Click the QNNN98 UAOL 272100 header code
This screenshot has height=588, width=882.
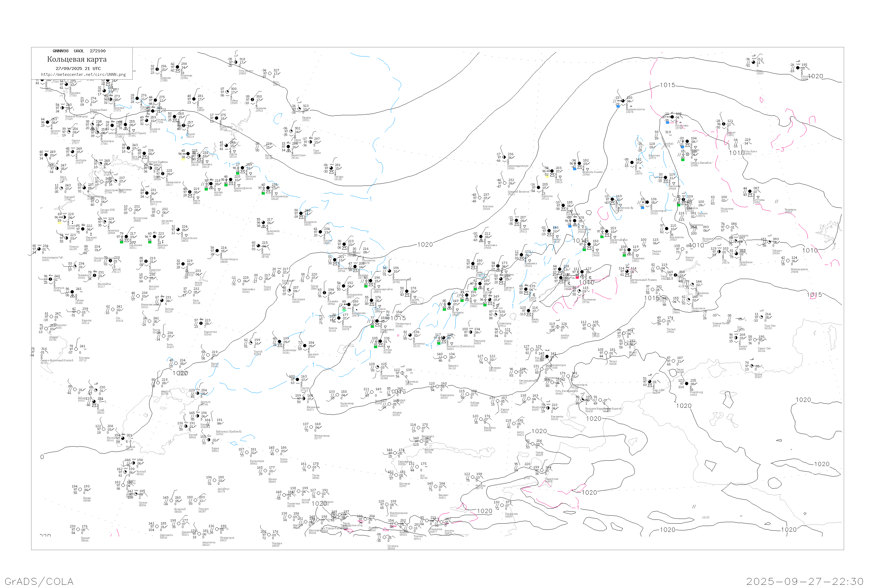click(x=79, y=51)
